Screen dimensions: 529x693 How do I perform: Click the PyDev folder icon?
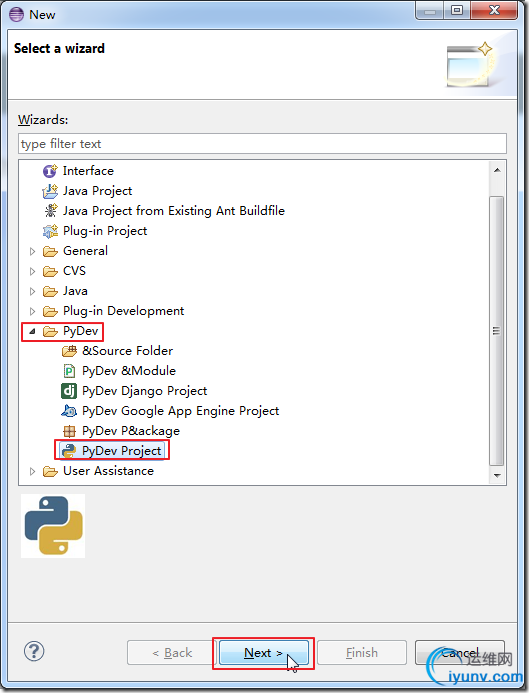(x=50, y=331)
